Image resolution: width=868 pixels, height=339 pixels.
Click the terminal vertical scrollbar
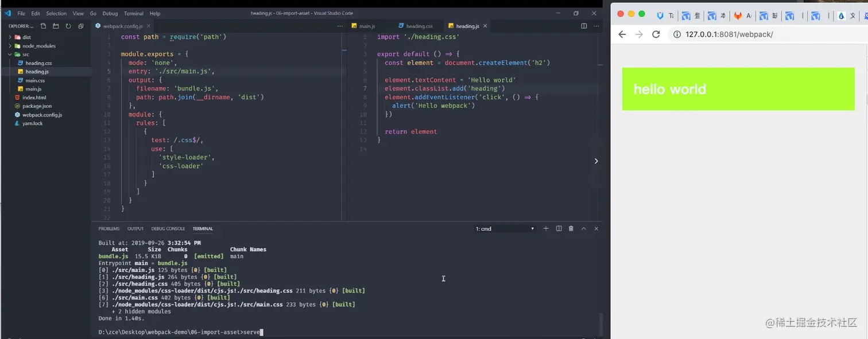600,324
